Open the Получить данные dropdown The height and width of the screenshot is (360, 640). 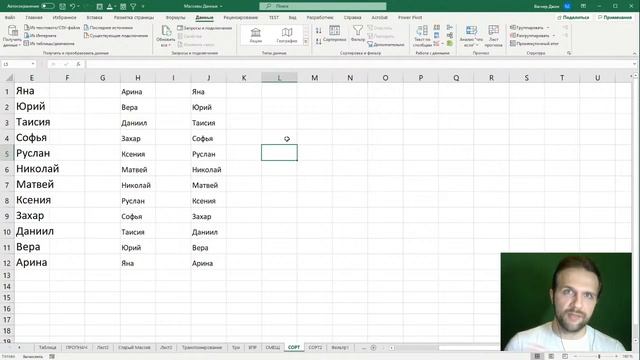click(x=12, y=36)
